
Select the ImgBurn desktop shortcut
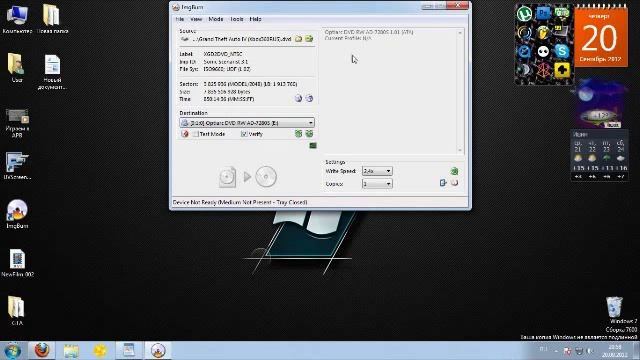tap(17, 214)
